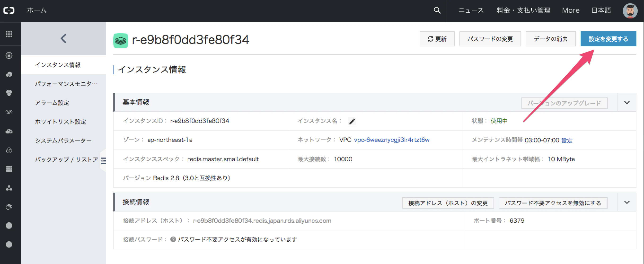Click the r-e9b8f0dd3fe80f34.redis.japan.rds.aliyuncs.com host address

tap(262, 221)
